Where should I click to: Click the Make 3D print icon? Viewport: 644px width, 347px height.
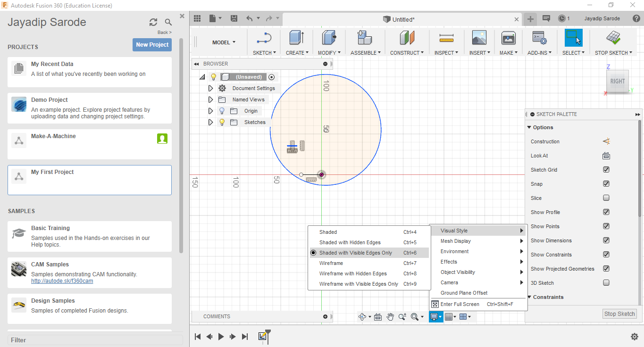coord(508,38)
